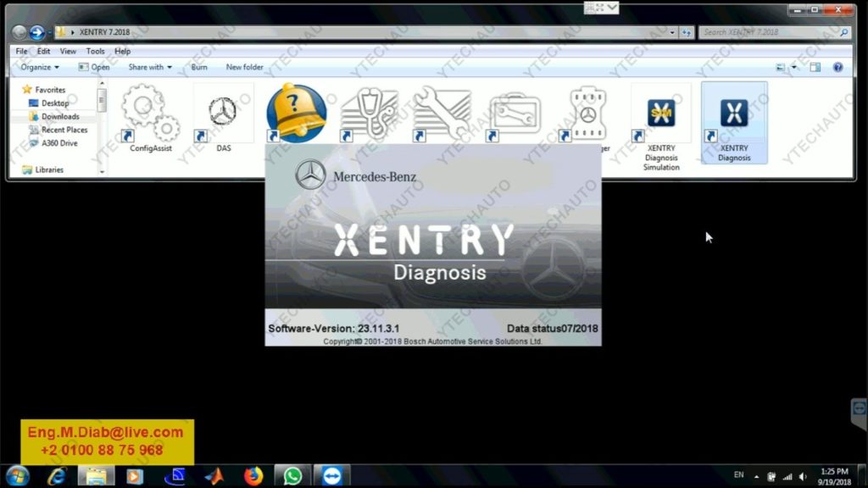The height and width of the screenshot is (488, 868).
Task: Click the New folder button
Action: pos(244,67)
